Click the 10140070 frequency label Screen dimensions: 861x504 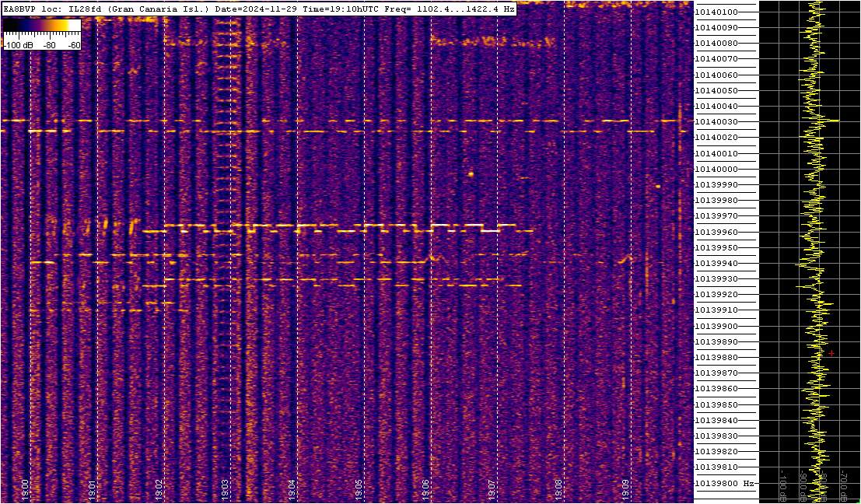pos(716,59)
